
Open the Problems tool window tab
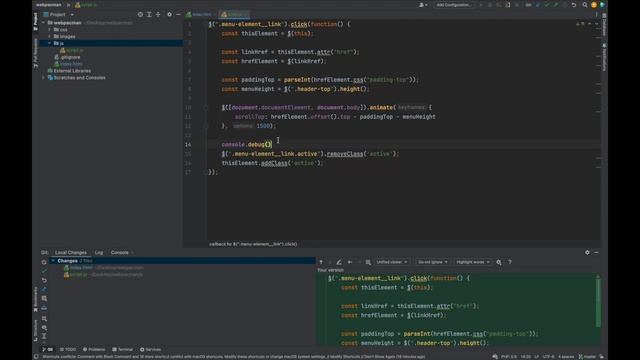point(94,349)
